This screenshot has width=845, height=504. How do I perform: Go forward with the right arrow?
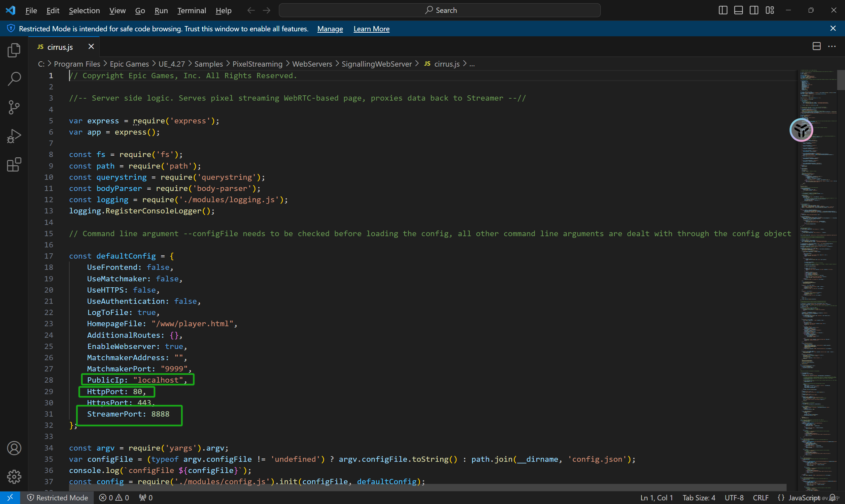point(267,10)
